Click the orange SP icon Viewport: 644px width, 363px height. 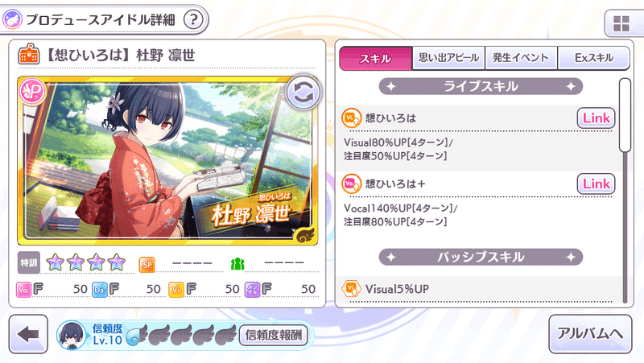tap(147, 265)
